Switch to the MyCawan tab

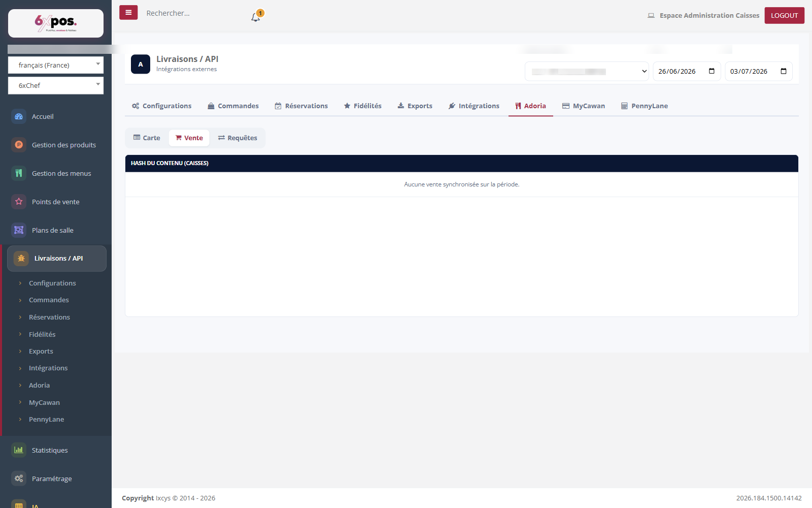click(x=584, y=106)
